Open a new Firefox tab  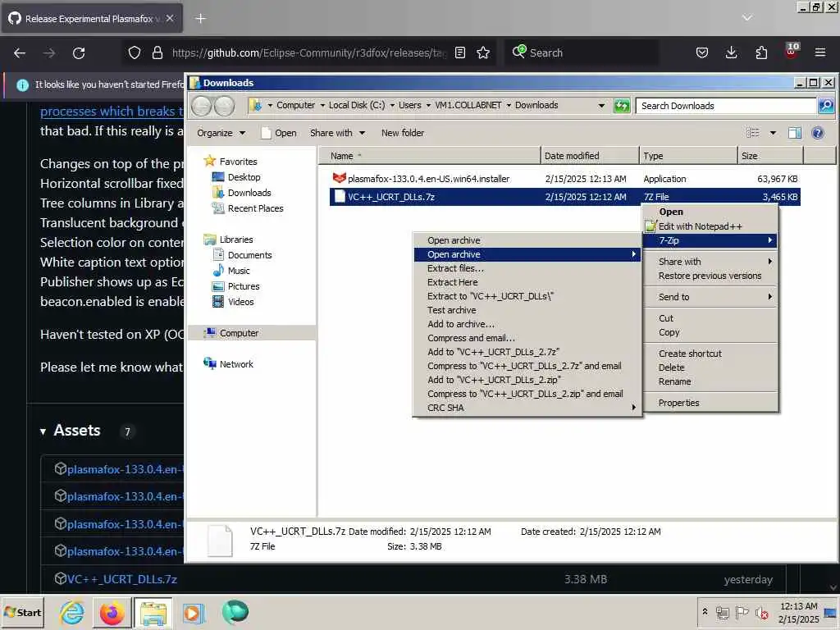pos(200,19)
